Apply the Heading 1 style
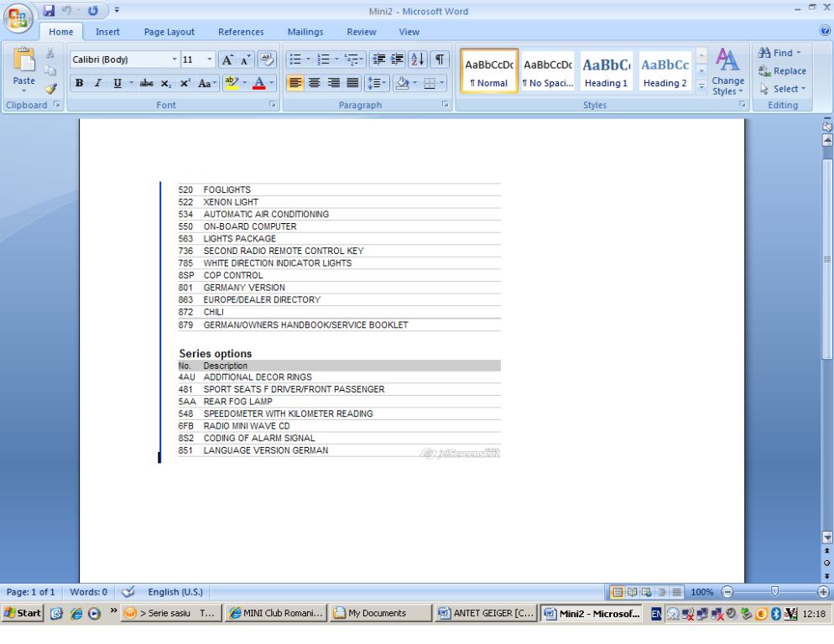Image resolution: width=834 pixels, height=644 pixels. (x=607, y=71)
